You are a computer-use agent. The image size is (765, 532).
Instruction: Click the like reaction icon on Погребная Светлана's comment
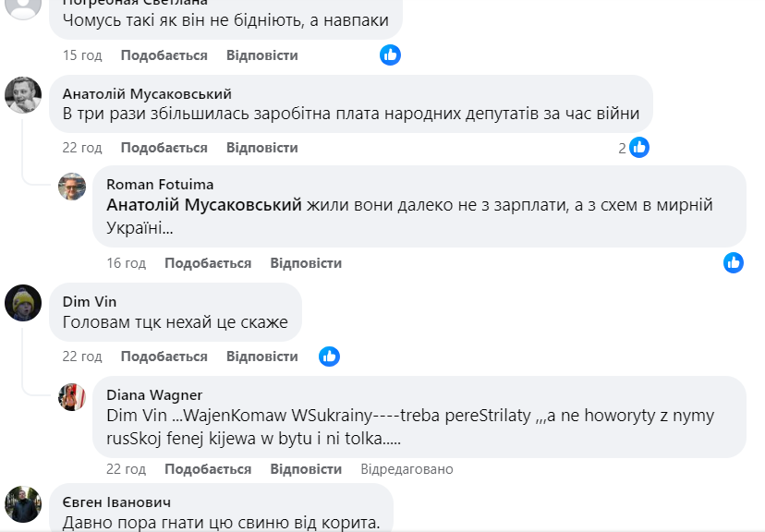click(x=390, y=54)
